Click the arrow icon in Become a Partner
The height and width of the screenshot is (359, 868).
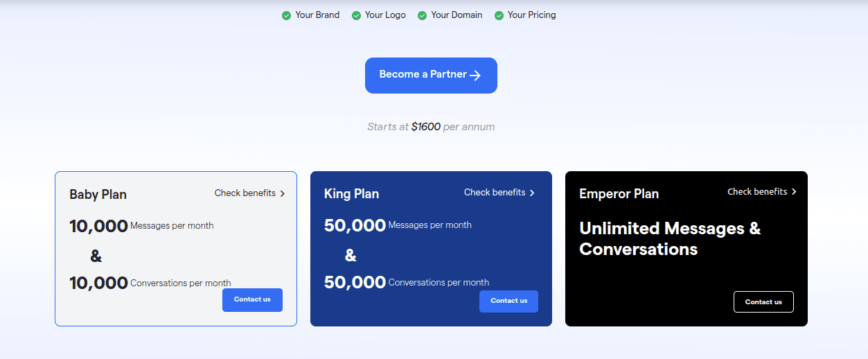(475, 75)
